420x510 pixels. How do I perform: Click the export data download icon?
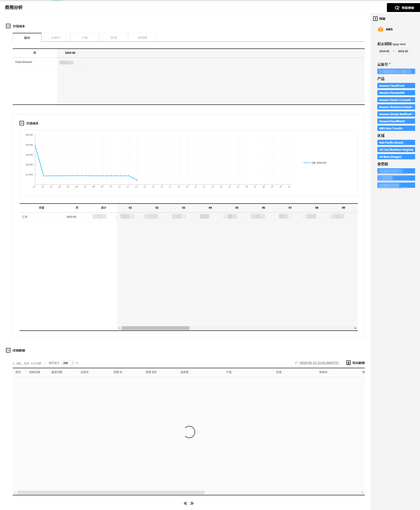pyautogui.click(x=348, y=362)
